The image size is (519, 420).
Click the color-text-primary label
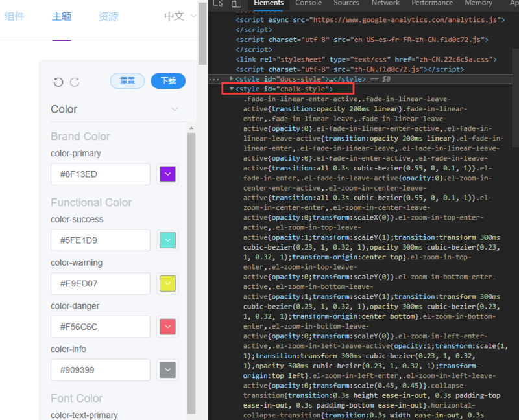point(84,415)
